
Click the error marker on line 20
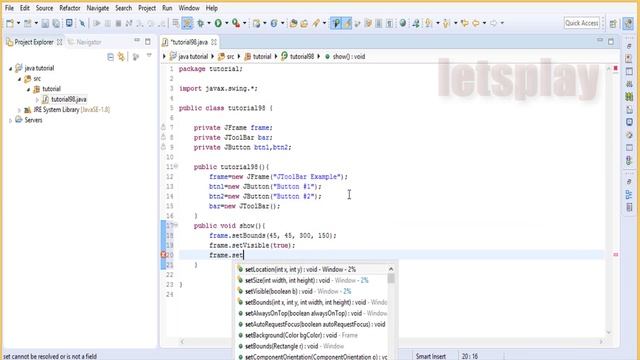tap(163, 255)
